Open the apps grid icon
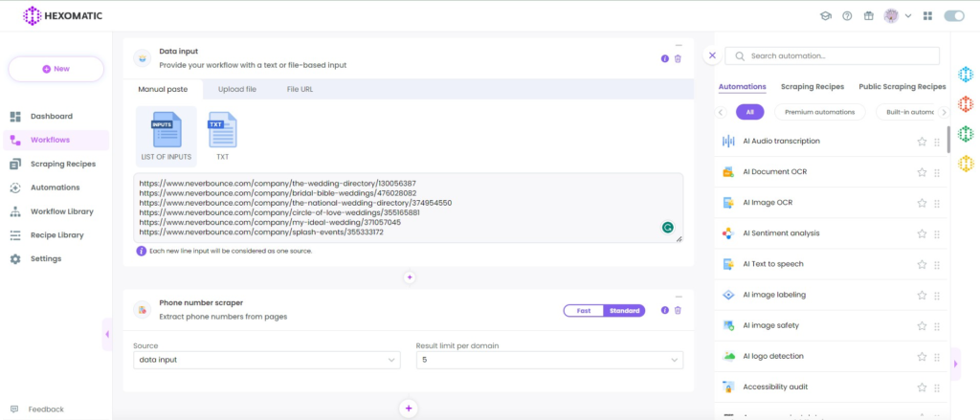 927,16
